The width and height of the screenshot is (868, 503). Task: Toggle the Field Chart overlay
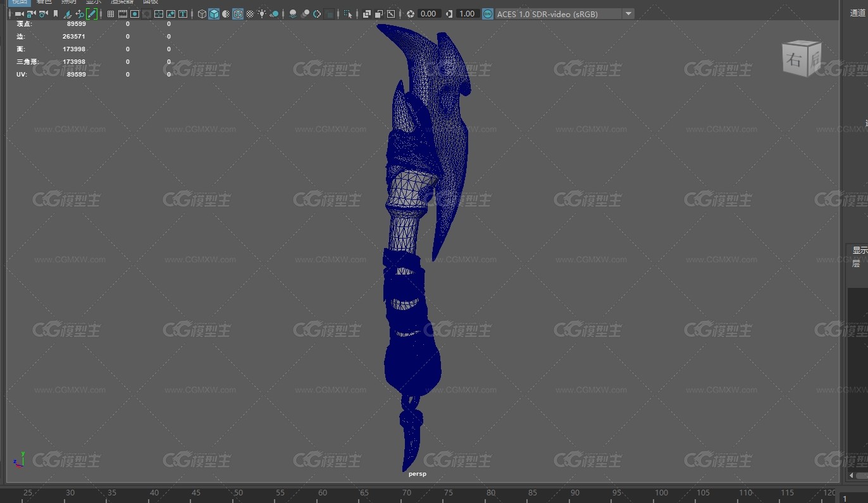point(159,13)
